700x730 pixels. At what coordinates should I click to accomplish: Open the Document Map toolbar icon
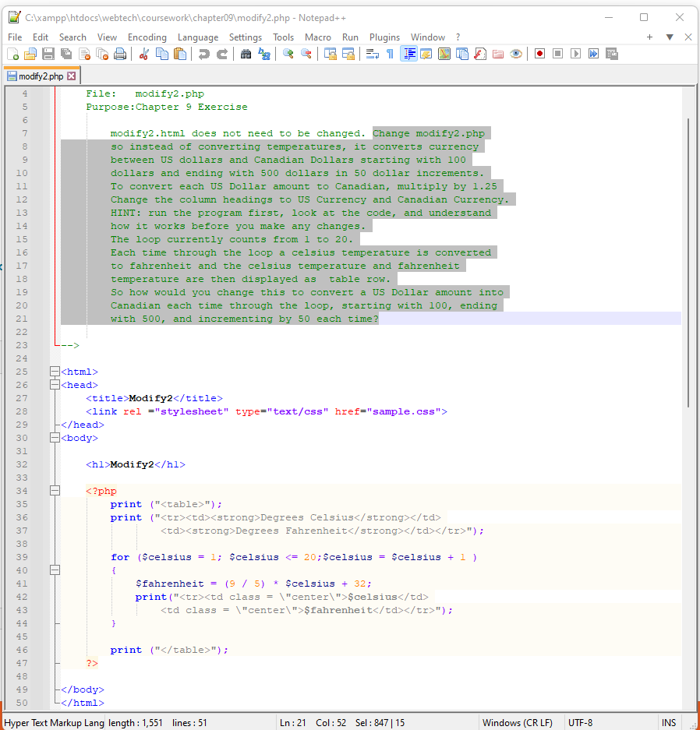444,54
